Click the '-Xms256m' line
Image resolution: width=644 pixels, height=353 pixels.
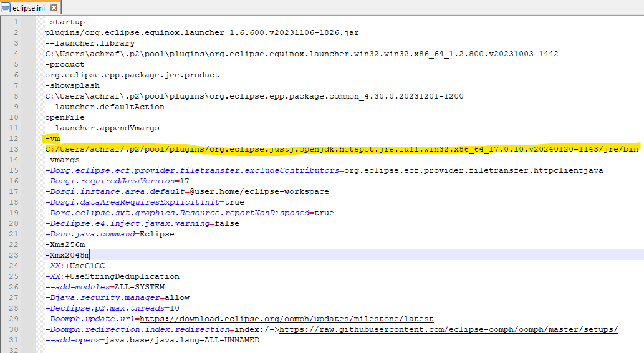[65, 245]
